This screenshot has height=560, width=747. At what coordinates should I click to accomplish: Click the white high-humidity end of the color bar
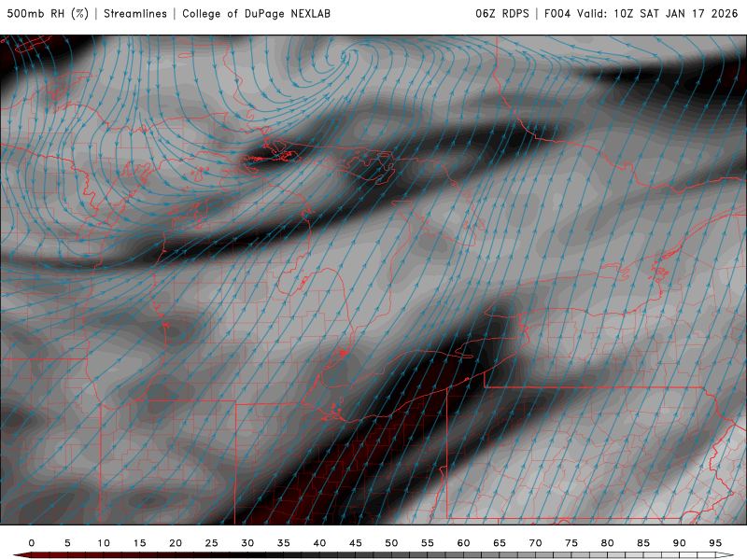point(725,555)
